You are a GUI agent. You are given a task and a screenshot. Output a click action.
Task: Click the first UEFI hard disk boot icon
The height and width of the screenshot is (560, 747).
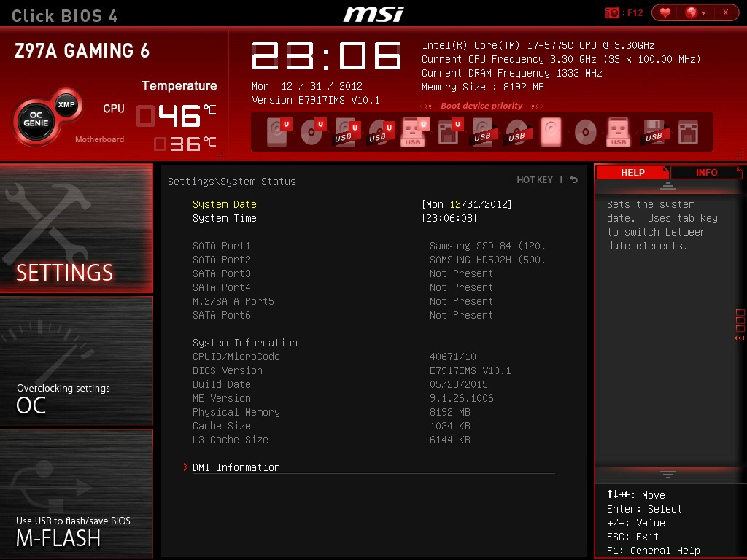[277, 132]
